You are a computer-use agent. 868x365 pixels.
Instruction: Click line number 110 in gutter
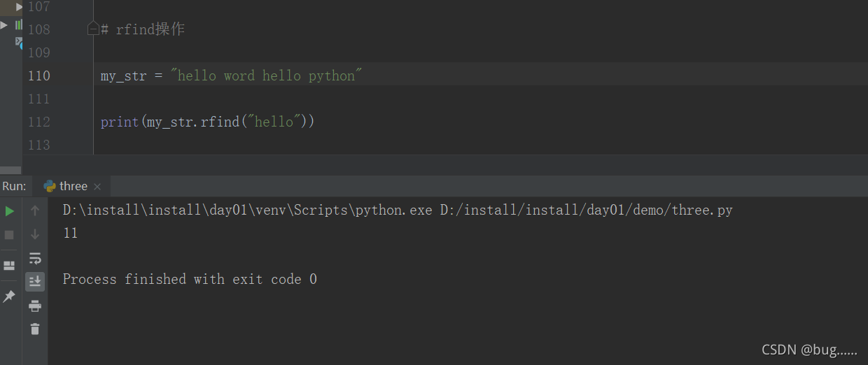[x=38, y=76]
